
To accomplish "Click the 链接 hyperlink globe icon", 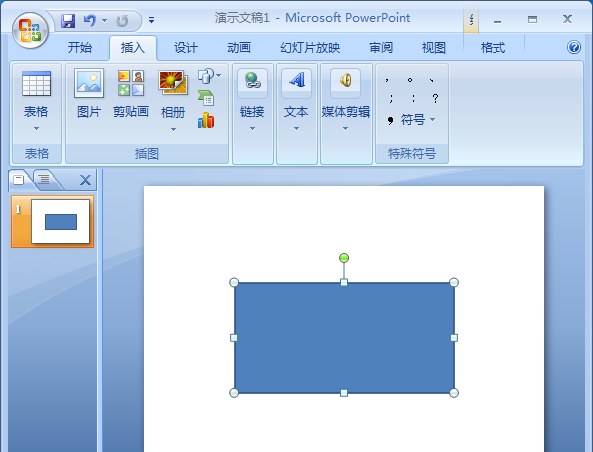I will click(x=253, y=81).
